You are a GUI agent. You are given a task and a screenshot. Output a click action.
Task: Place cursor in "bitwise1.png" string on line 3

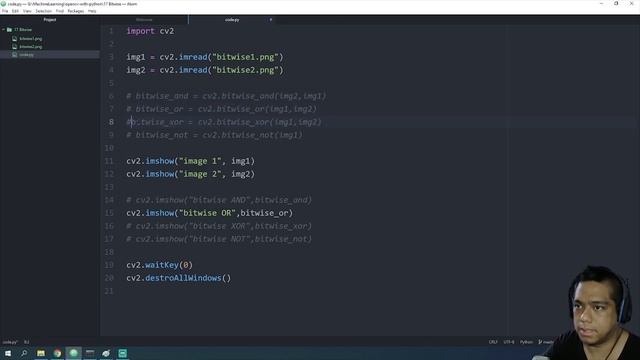coord(245,57)
